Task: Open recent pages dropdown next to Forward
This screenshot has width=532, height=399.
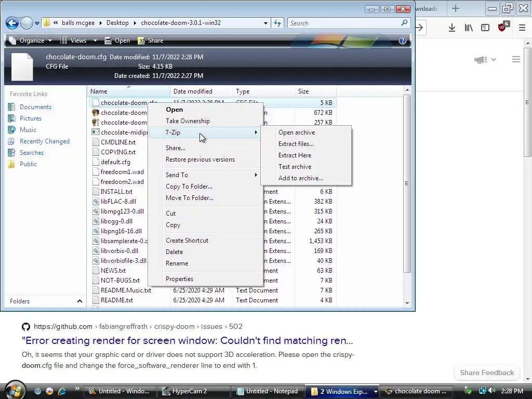Action: click(x=37, y=23)
